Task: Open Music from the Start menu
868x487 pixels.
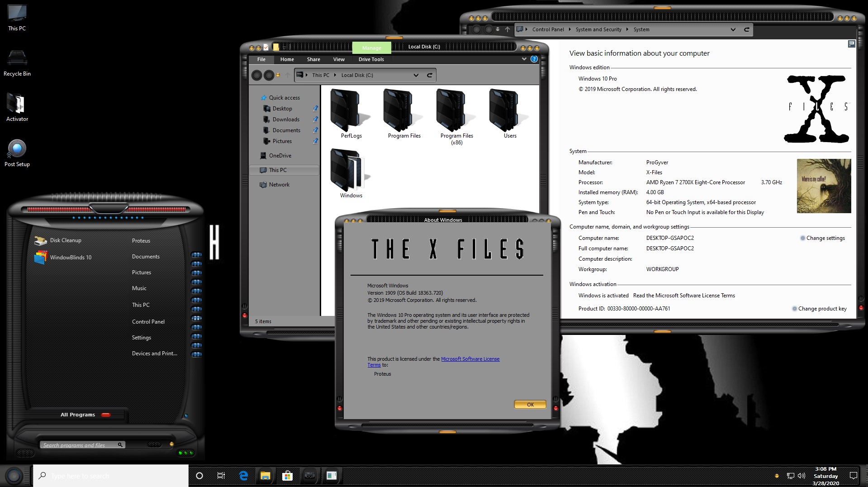Action: point(139,288)
